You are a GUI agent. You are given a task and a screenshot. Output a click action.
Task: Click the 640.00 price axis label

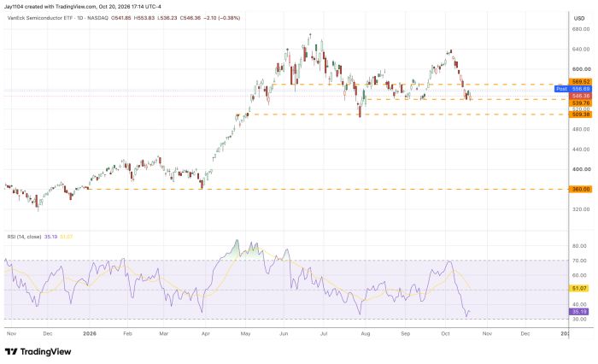581,50
